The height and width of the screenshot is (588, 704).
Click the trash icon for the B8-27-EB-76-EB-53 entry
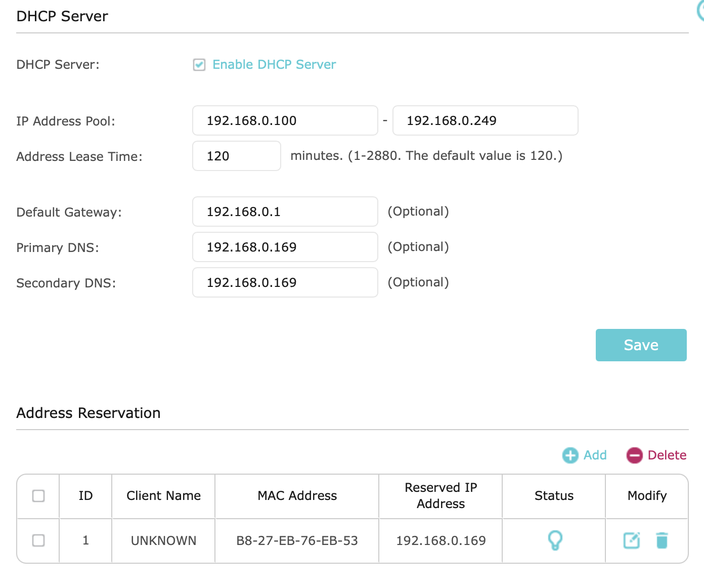(x=662, y=540)
